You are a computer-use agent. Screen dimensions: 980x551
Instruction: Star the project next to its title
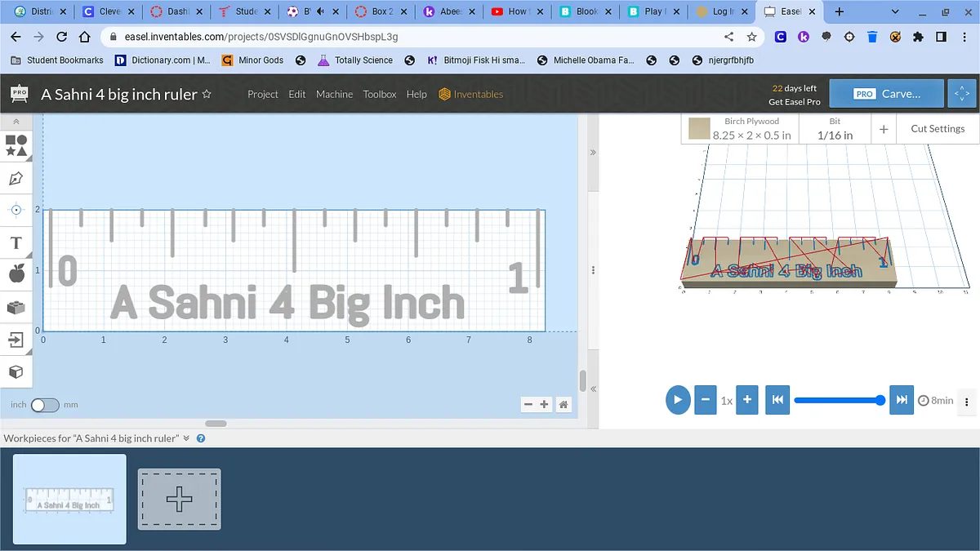207,94
